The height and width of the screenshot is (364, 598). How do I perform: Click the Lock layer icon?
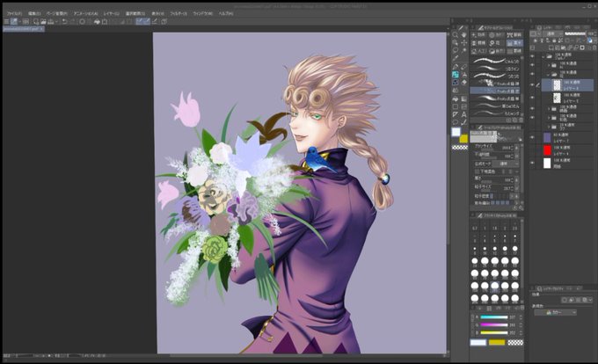(554, 40)
